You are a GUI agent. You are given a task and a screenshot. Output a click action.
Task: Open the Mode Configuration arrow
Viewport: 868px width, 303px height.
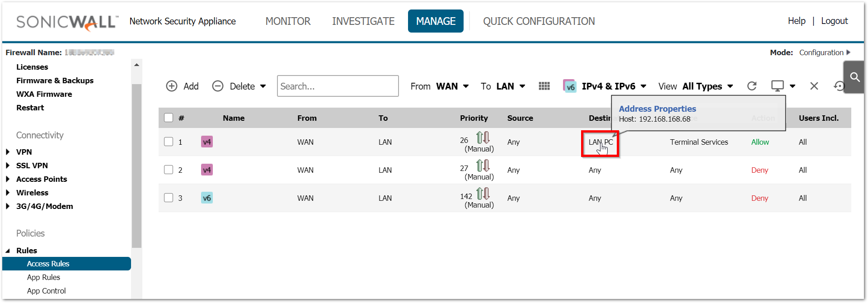coord(848,52)
